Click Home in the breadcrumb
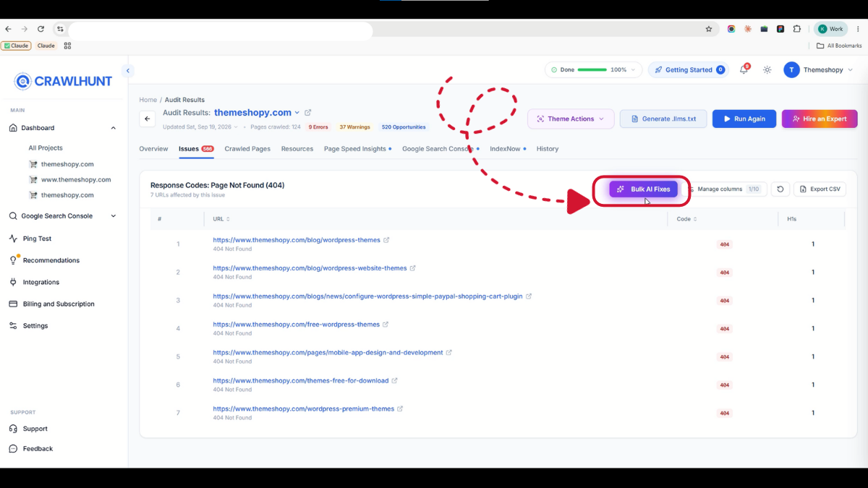The width and height of the screenshot is (868, 488). pyautogui.click(x=148, y=100)
